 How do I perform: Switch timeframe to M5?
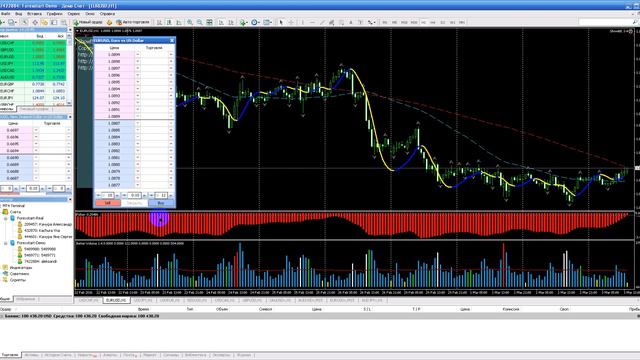[394, 22]
